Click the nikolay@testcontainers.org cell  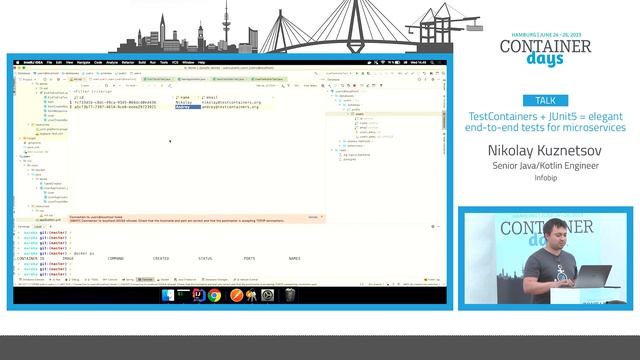231,102
